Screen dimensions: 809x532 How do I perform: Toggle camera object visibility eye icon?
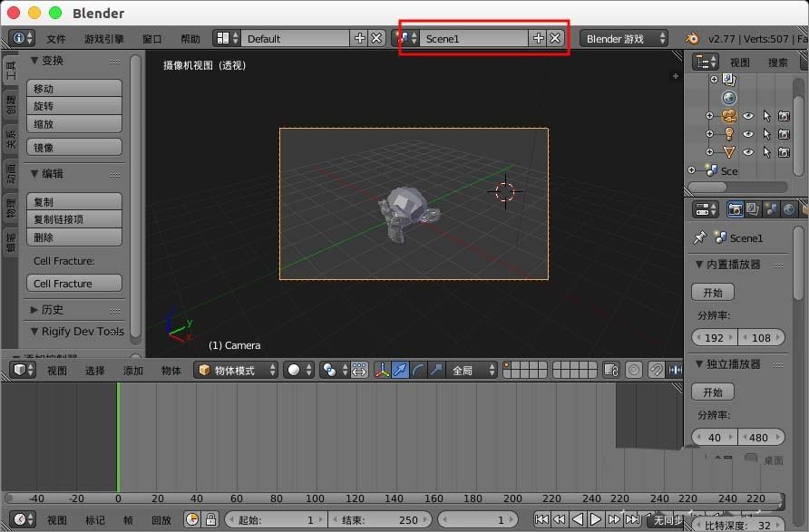click(749, 116)
